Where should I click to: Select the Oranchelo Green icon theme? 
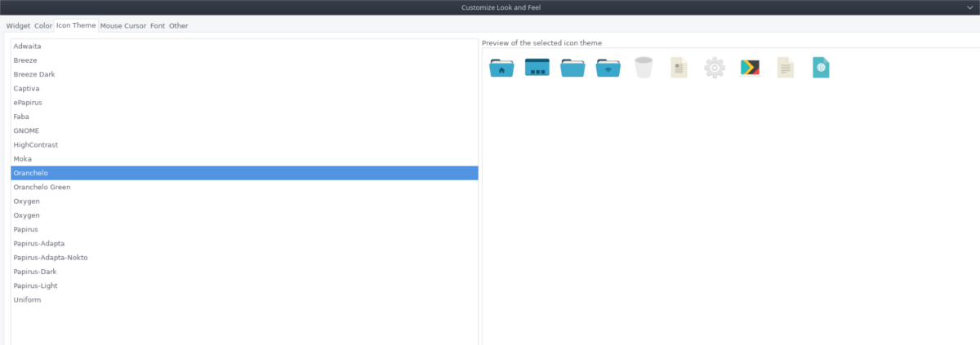tap(244, 187)
